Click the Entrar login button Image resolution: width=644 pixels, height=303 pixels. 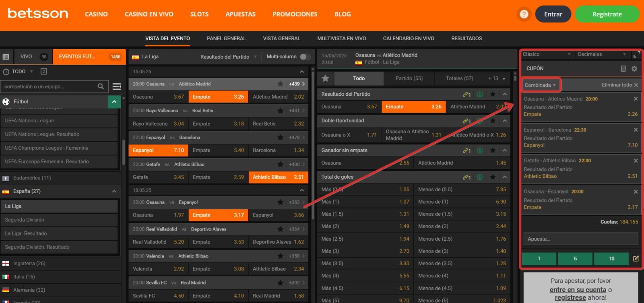(x=553, y=14)
